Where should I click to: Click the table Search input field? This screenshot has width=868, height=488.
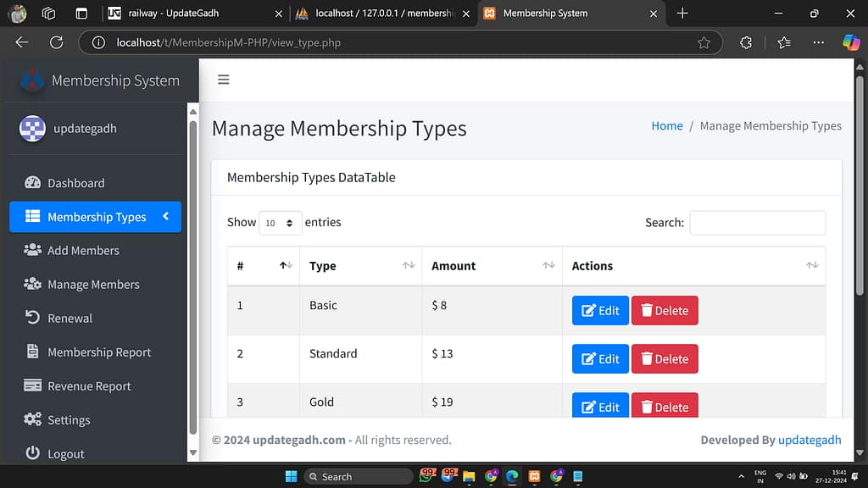757,223
